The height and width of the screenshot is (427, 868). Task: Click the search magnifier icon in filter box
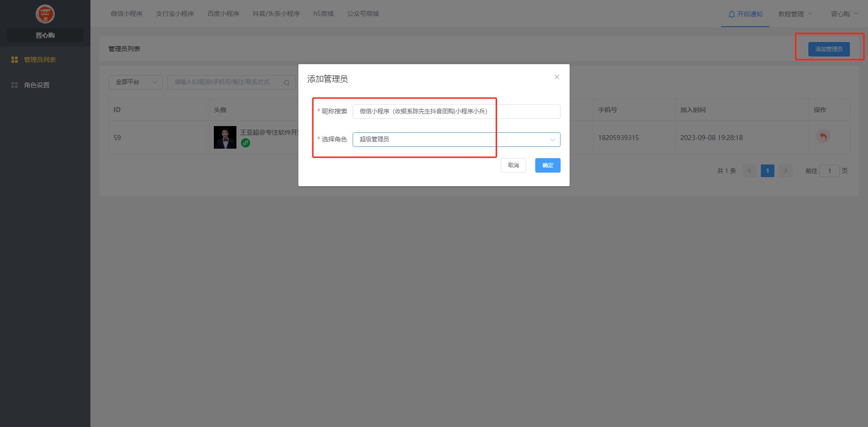click(286, 83)
